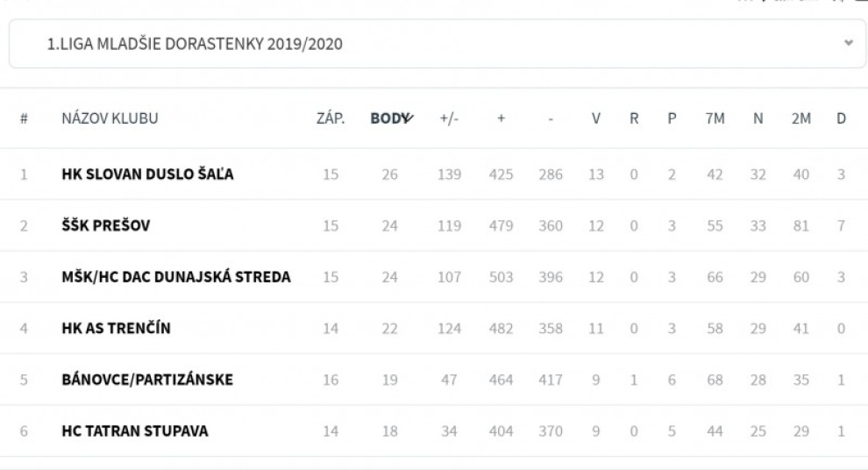Click the R draws column header
Image resolution: width=868 pixels, height=470 pixels.
(633, 119)
